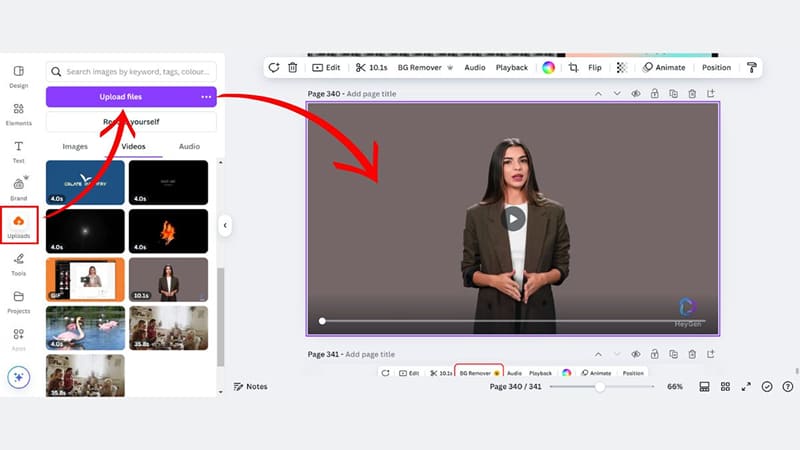Open the Elements panel in sidebar
Screen dimensions: 800x450
pyautogui.click(x=18, y=113)
